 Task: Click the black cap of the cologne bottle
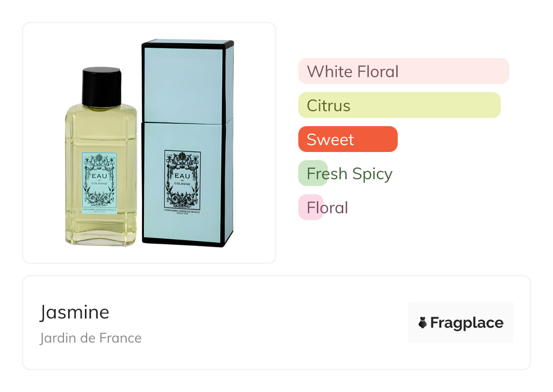(x=102, y=86)
